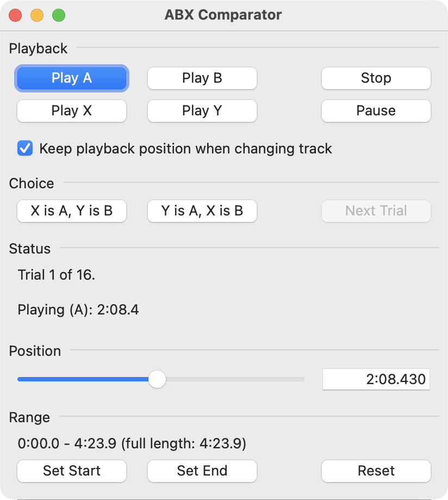Focus the 2:08.430 position field

tap(376, 379)
